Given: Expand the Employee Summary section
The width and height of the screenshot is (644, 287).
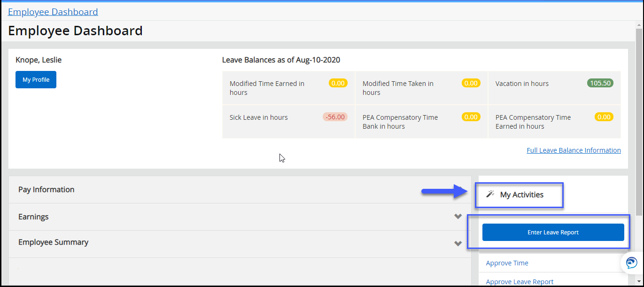Looking at the screenshot, I should 458,243.
